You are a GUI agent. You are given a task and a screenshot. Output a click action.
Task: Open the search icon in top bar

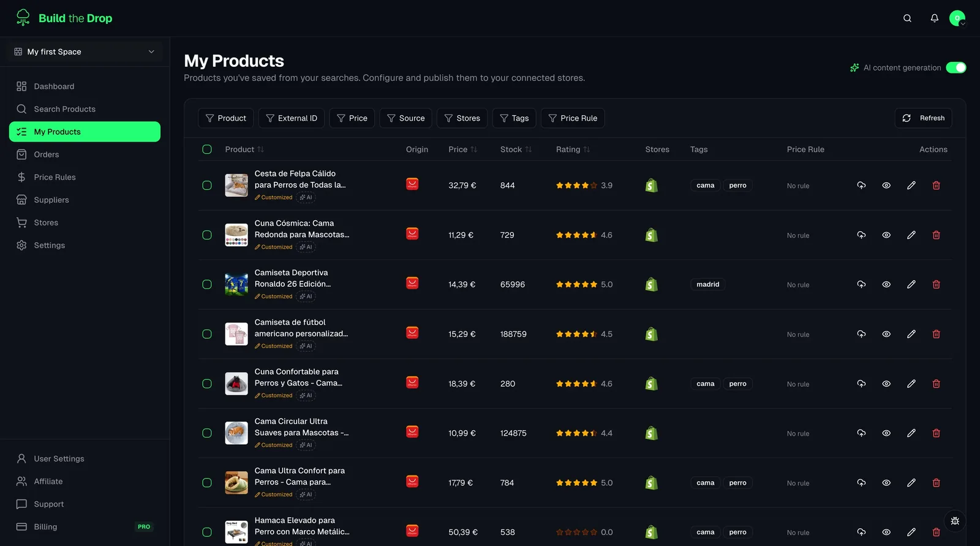907,18
